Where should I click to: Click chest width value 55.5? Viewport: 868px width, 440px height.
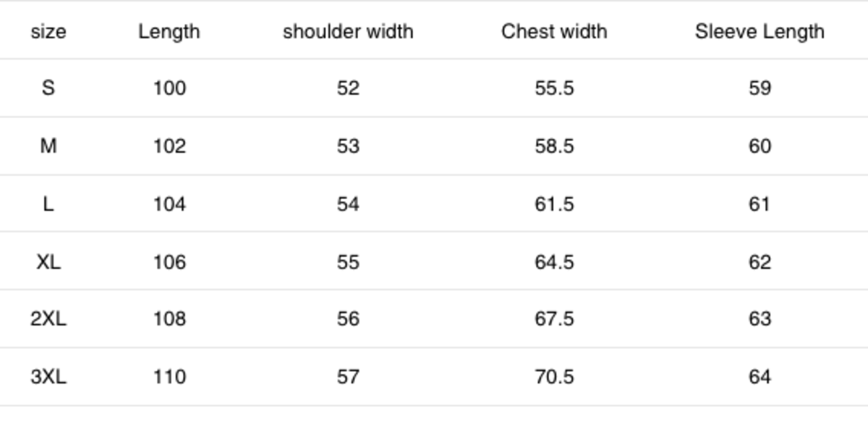pos(554,88)
